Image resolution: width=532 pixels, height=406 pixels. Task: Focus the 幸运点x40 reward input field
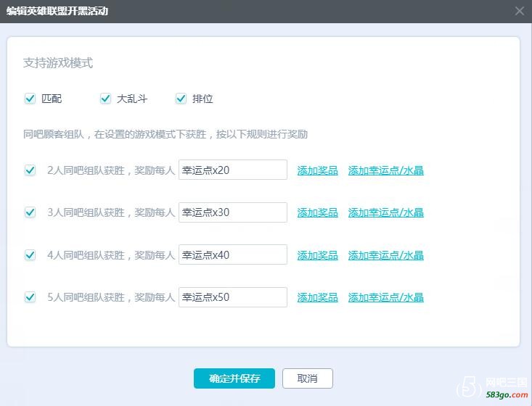(233, 254)
